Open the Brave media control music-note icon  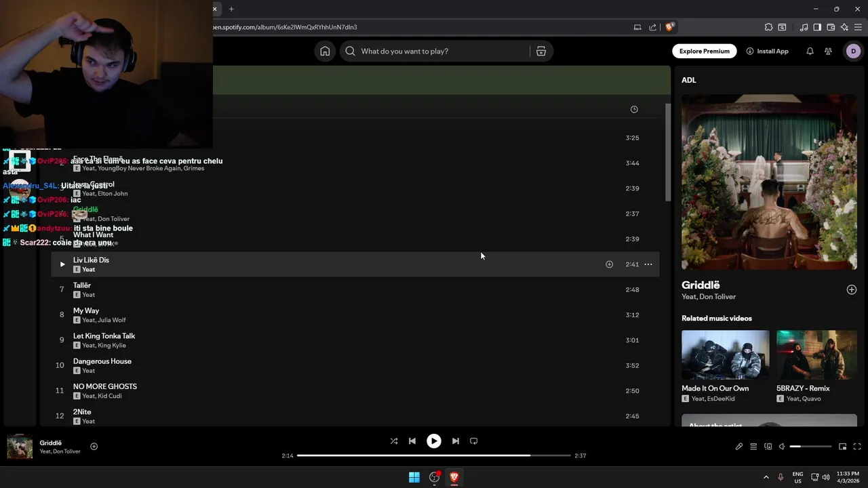coord(804,27)
